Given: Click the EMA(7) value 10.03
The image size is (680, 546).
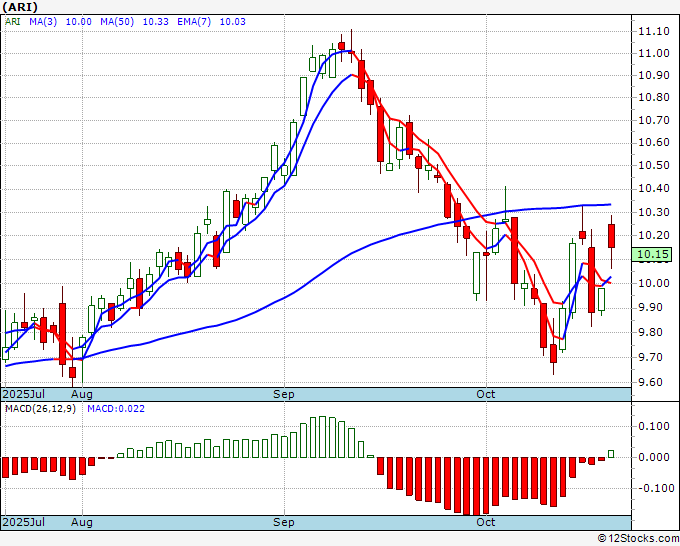Looking at the screenshot, I should pyautogui.click(x=232, y=22).
